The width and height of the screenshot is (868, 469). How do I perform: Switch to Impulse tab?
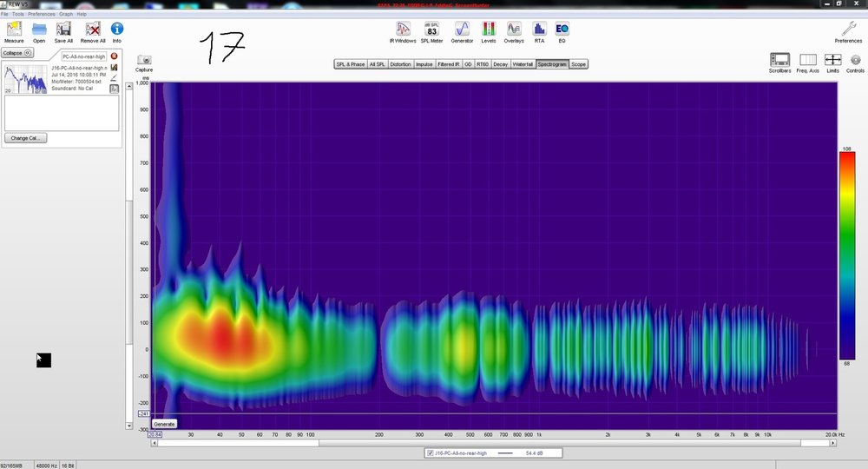click(x=424, y=64)
